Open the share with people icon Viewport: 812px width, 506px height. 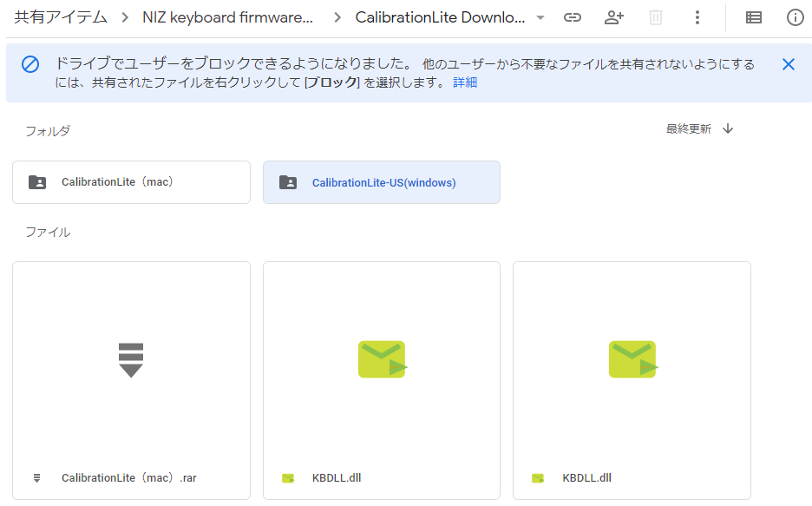click(x=614, y=17)
